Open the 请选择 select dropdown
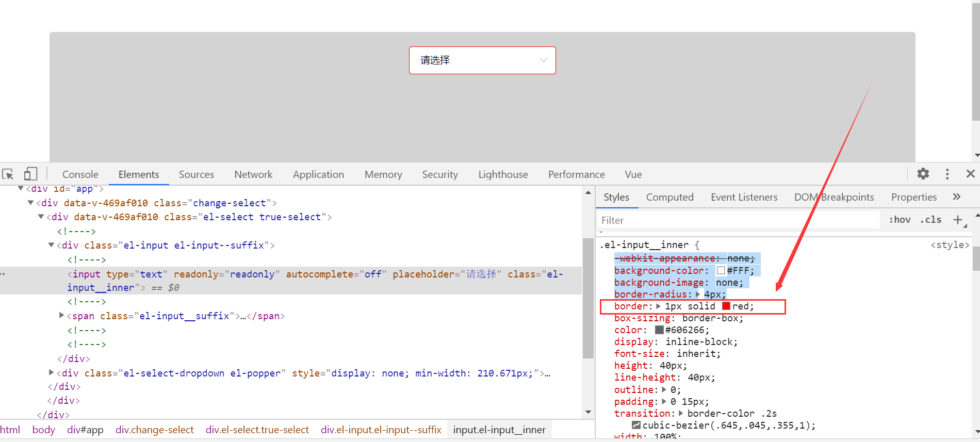Image resolution: width=980 pixels, height=442 pixels. click(482, 60)
